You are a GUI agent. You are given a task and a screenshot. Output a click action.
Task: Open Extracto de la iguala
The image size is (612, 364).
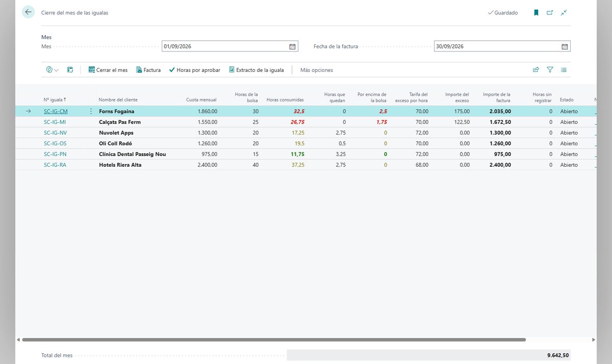point(256,70)
